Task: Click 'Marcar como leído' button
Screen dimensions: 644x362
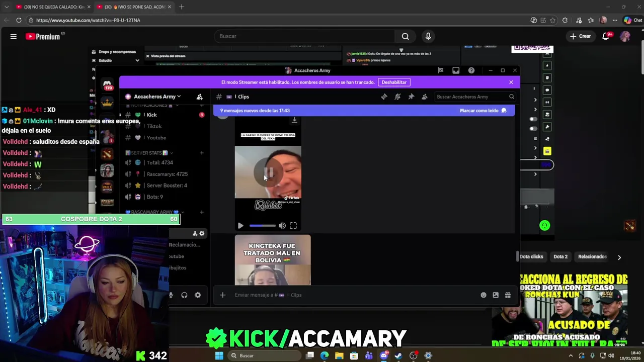Action: click(x=483, y=111)
